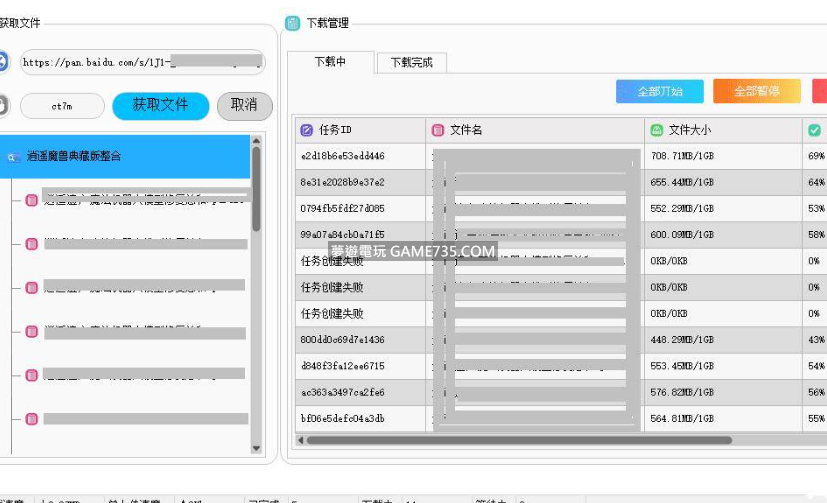Click the file tree scroll-up arrow
This screenshot has width=827, height=503.
(x=257, y=140)
